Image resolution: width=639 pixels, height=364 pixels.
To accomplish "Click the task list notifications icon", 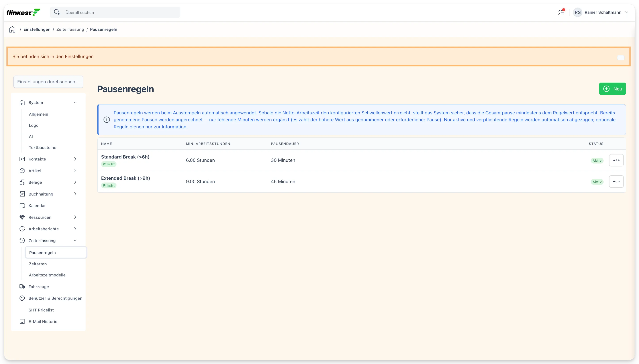I will pyautogui.click(x=561, y=12).
